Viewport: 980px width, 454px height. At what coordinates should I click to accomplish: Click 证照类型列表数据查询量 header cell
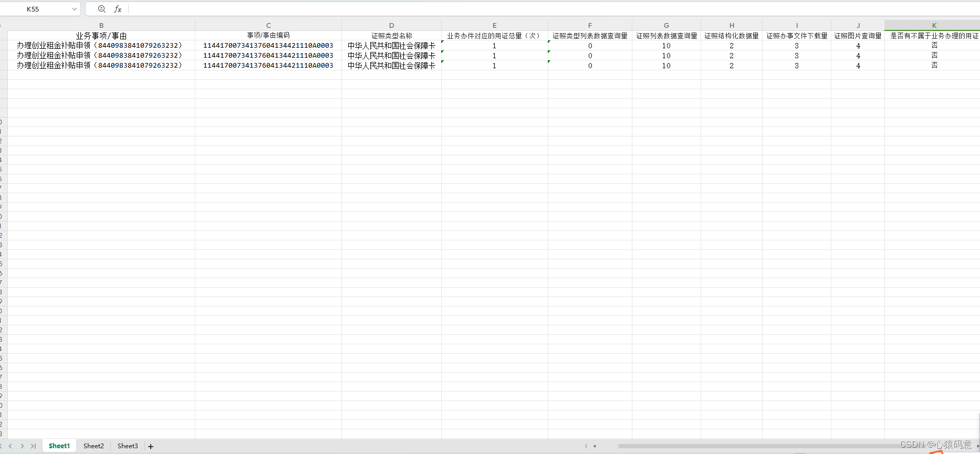[x=590, y=36]
